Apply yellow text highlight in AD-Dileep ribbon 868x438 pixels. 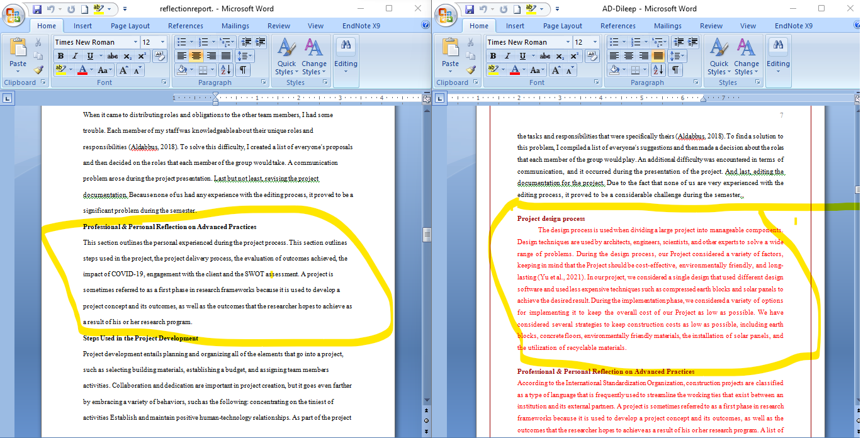(x=493, y=70)
